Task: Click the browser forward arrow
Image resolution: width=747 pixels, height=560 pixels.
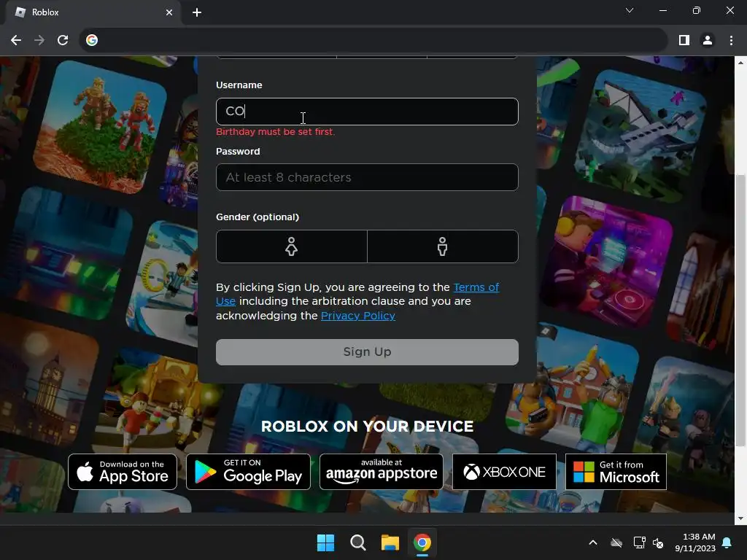Action: point(39,41)
